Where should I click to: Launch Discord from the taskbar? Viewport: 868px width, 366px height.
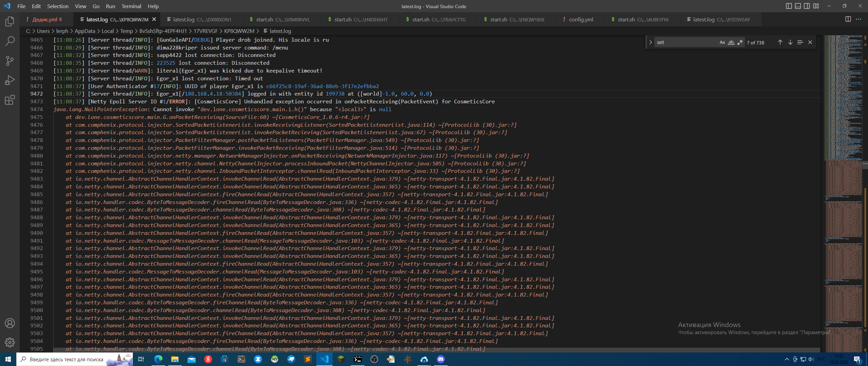440,359
